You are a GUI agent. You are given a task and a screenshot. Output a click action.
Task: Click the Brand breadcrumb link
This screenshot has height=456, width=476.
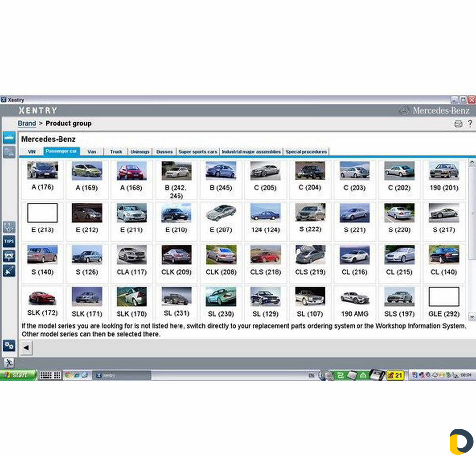pos(27,123)
